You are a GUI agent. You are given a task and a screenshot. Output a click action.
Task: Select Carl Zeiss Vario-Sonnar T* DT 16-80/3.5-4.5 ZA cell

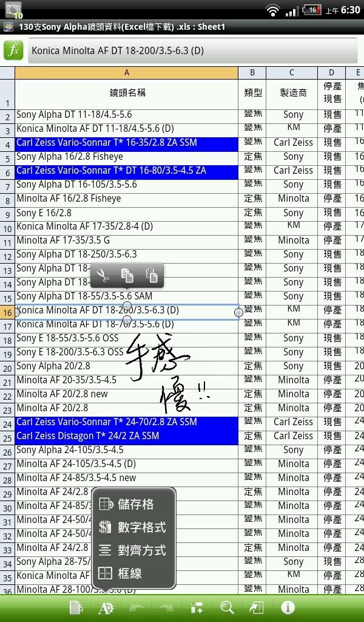click(127, 171)
